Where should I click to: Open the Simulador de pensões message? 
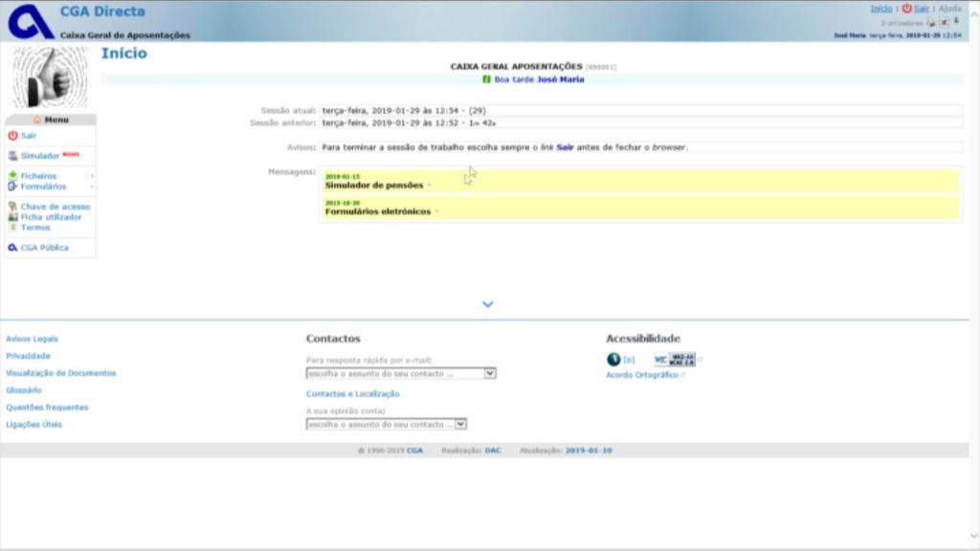(376, 185)
